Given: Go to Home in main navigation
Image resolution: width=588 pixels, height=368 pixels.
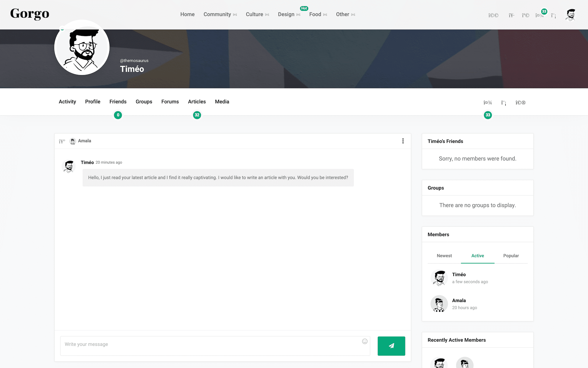Looking at the screenshot, I should pyautogui.click(x=188, y=14).
